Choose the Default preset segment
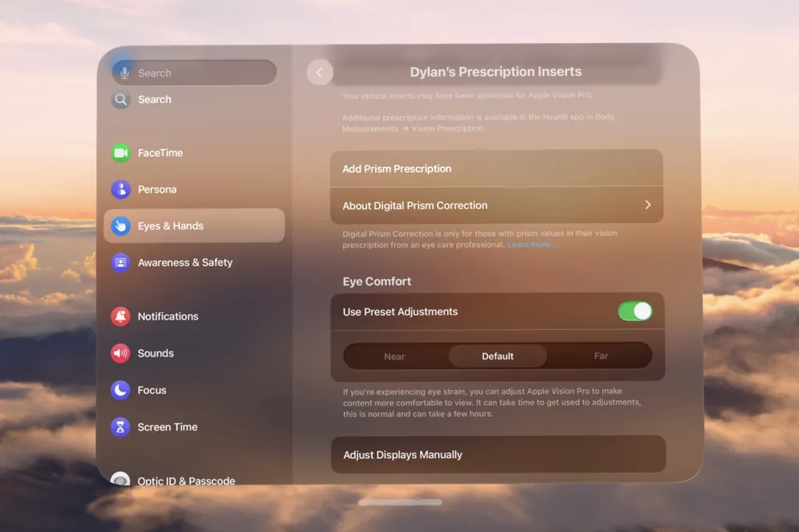 pyautogui.click(x=498, y=356)
